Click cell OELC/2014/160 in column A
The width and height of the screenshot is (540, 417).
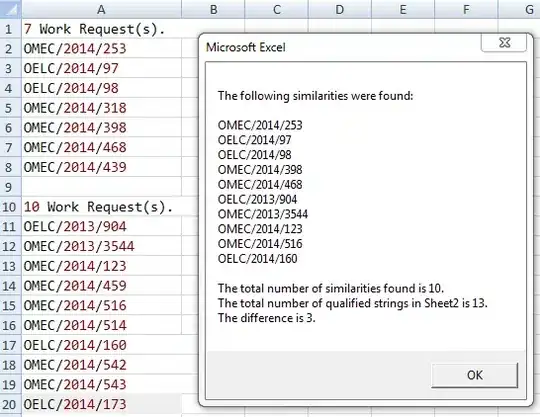[x=101, y=345]
